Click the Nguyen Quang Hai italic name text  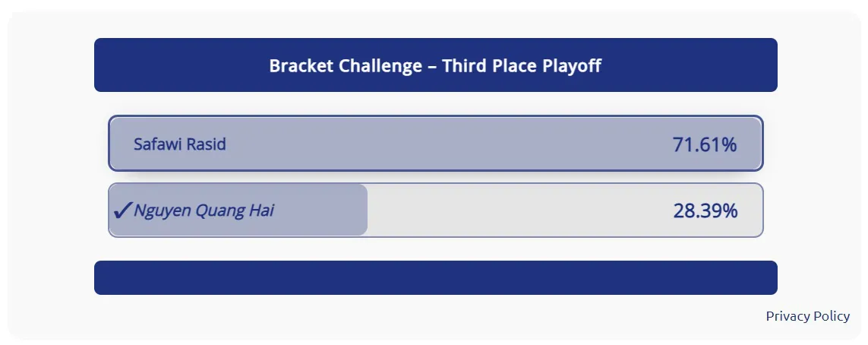click(x=204, y=211)
